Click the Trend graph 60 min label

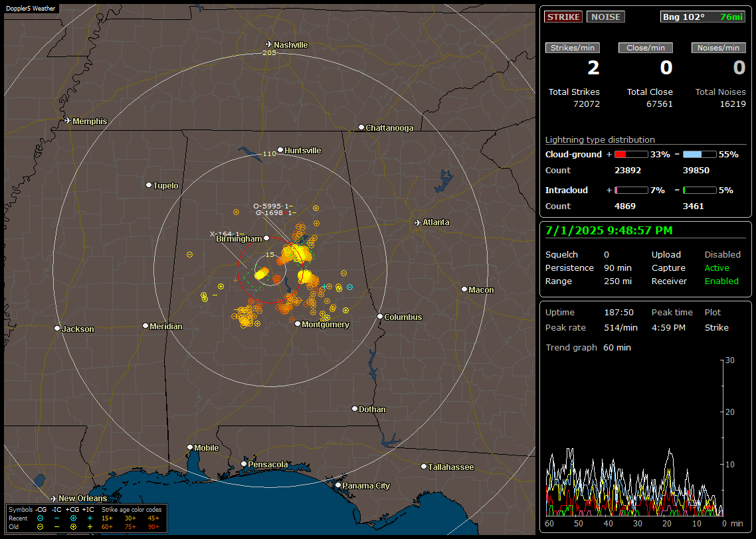[x=588, y=347]
